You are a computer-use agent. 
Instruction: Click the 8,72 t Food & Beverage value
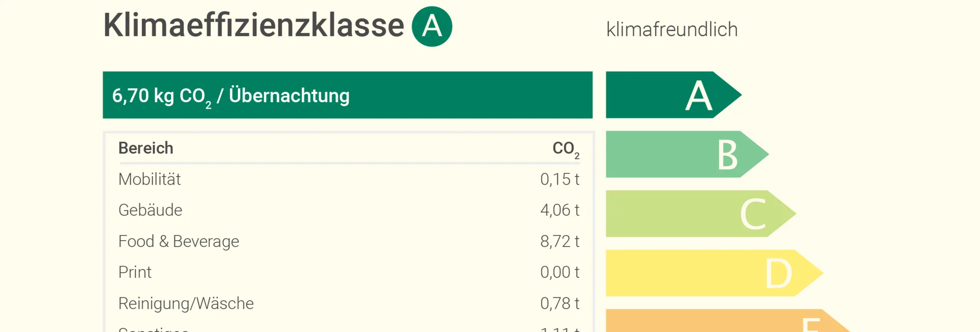pyautogui.click(x=560, y=241)
